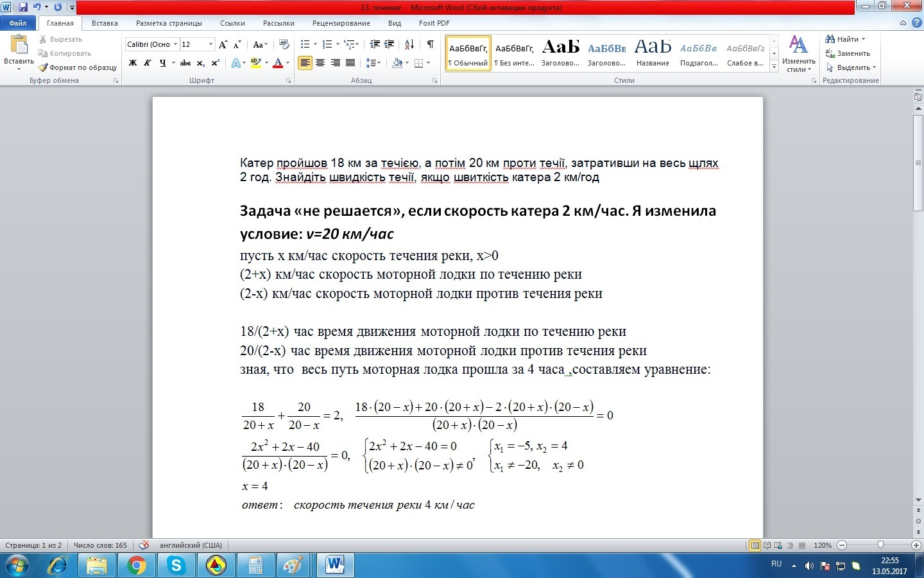924x578 pixels.
Task: Zoom in with the plus button
Action: click(918, 545)
